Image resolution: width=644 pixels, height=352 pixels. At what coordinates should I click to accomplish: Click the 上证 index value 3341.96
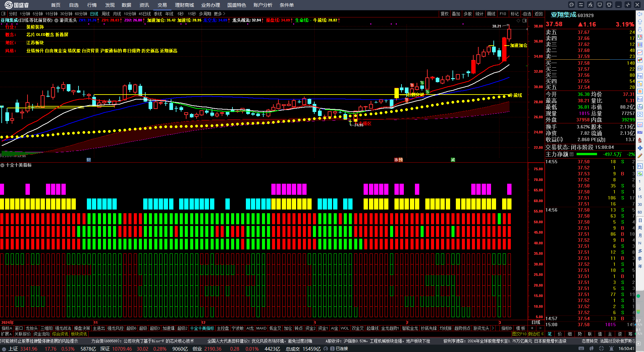tap(29, 349)
